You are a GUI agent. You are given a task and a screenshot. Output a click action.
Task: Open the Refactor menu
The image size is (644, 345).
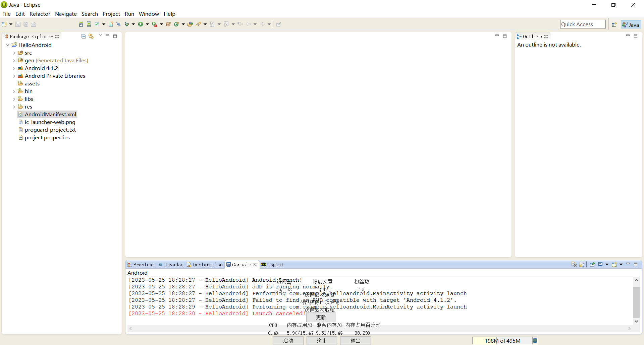tap(40, 14)
